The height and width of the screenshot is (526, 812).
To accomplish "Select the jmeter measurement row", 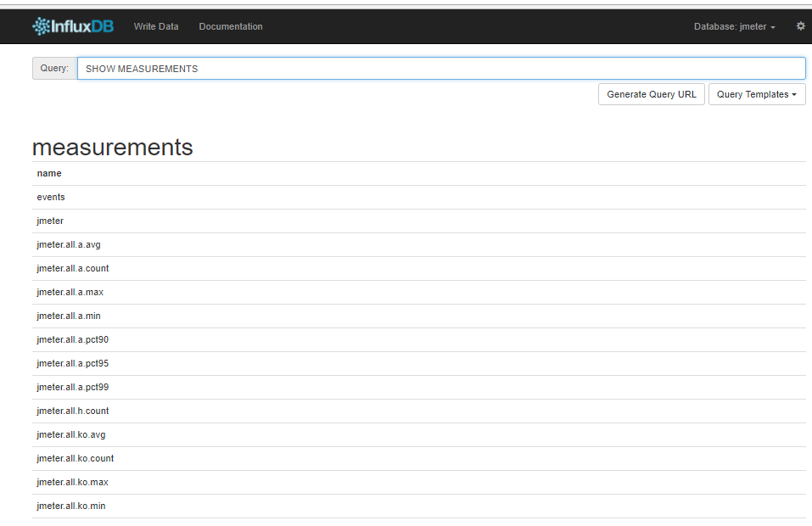I will pos(419,221).
